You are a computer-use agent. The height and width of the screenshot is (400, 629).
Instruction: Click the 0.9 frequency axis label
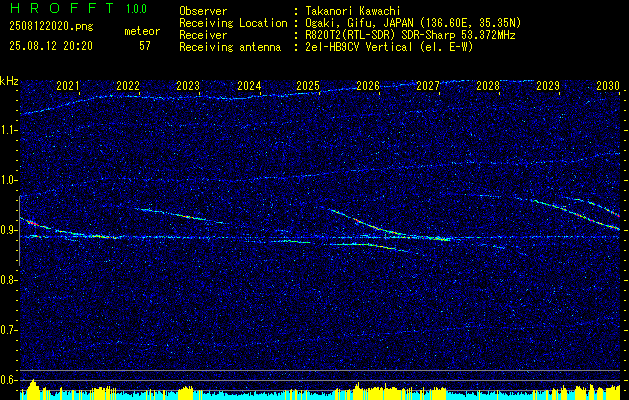[x=9, y=230]
